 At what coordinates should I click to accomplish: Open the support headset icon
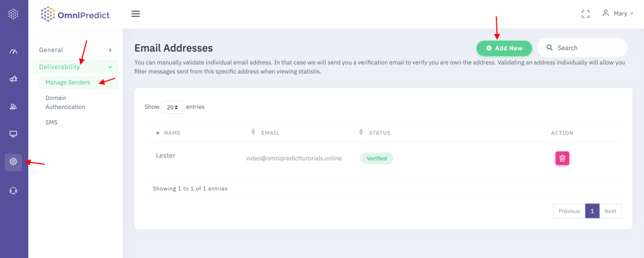click(13, 190)
